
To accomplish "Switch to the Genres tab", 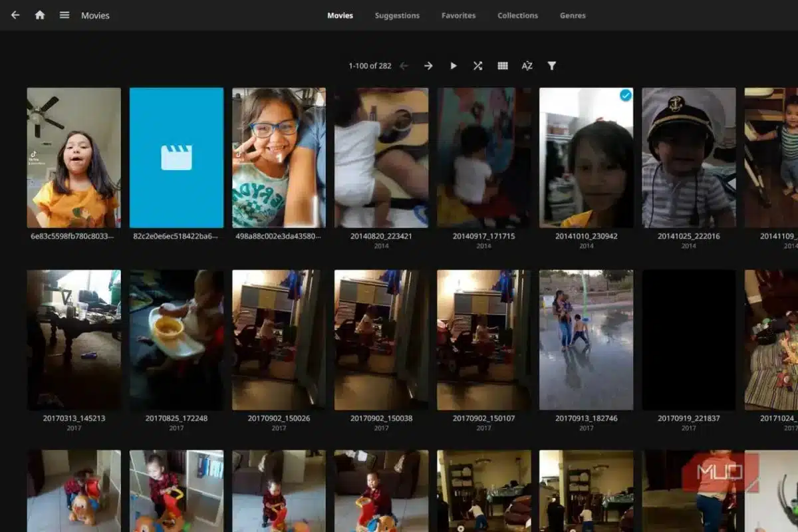I will [573, 15].
